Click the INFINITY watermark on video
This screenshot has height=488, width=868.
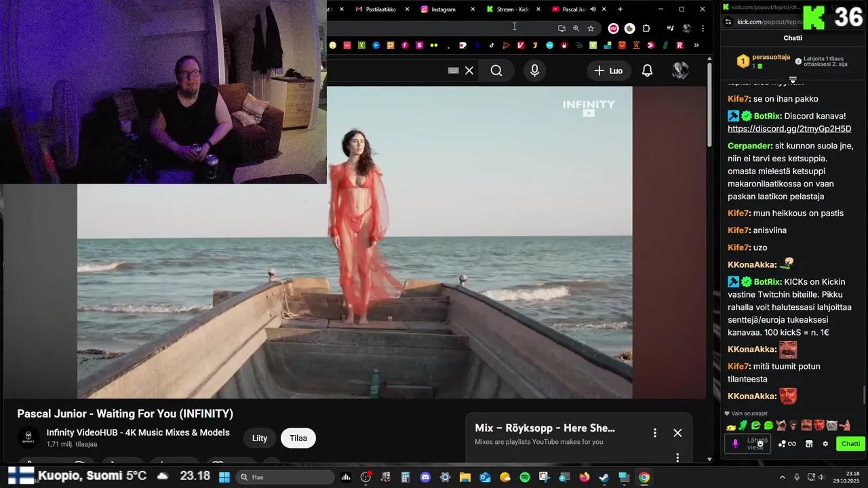point(589,108)
